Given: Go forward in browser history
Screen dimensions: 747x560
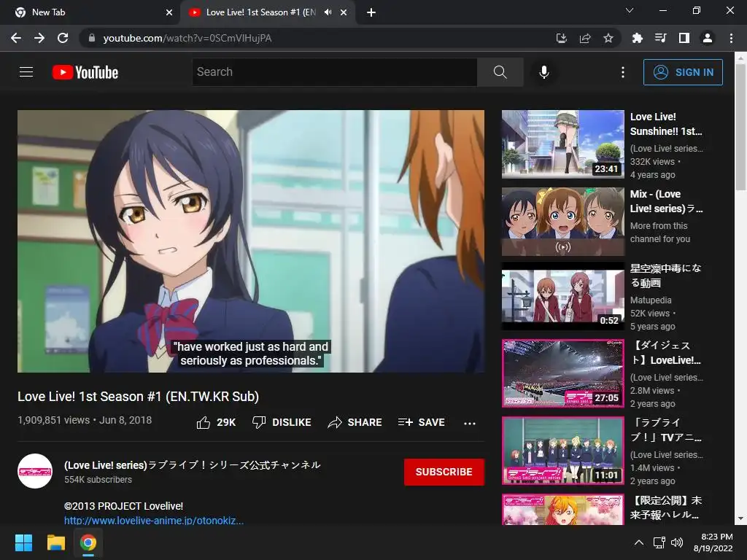Looking at the screenshot, I should 39,38.
